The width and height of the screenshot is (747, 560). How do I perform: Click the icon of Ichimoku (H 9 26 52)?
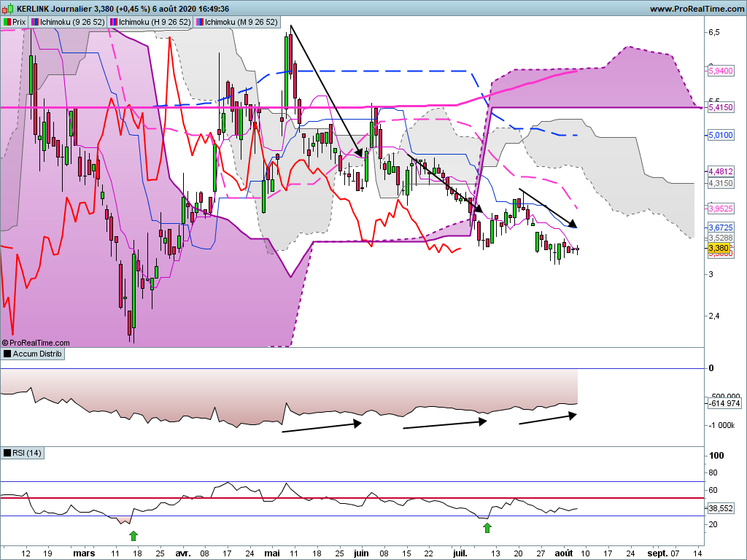coord(113,22)
